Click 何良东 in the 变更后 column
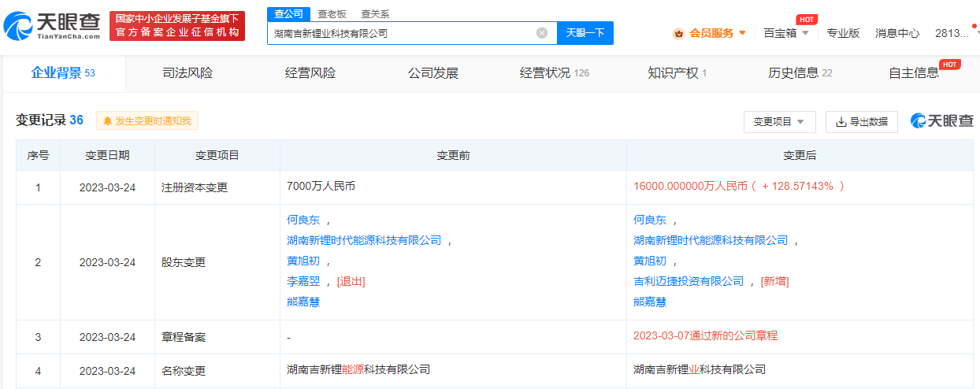Screen dimensions: 980x389 [x=649, y=220]
